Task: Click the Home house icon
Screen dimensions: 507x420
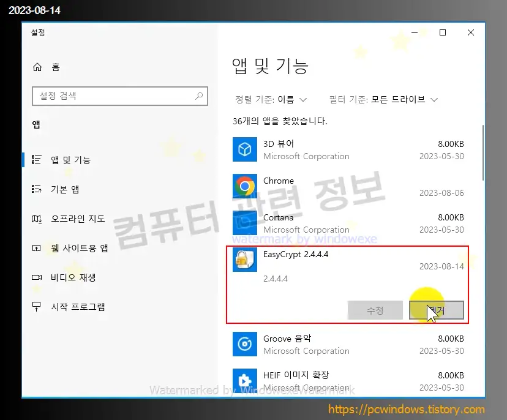Action: pyautogui.click(x=37, y=67)
